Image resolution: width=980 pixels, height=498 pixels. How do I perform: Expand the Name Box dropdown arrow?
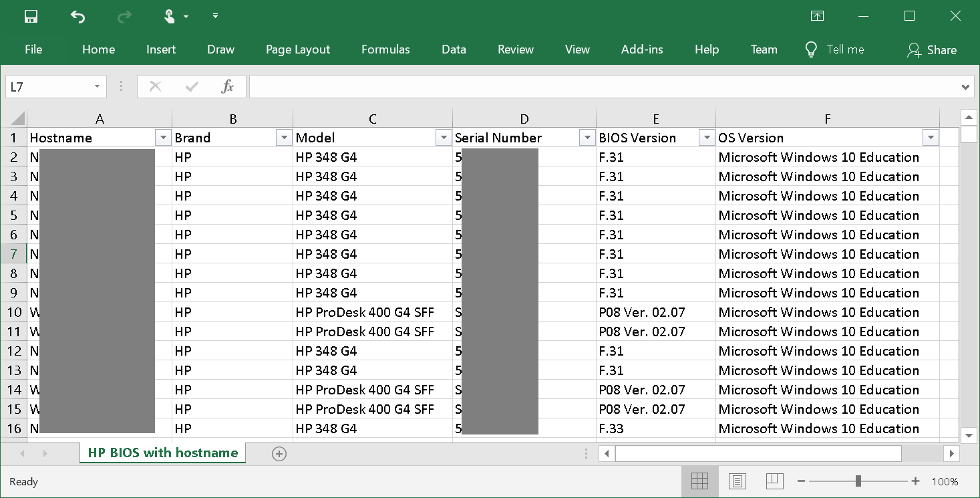pyautogui.click(x=97, y=87)
